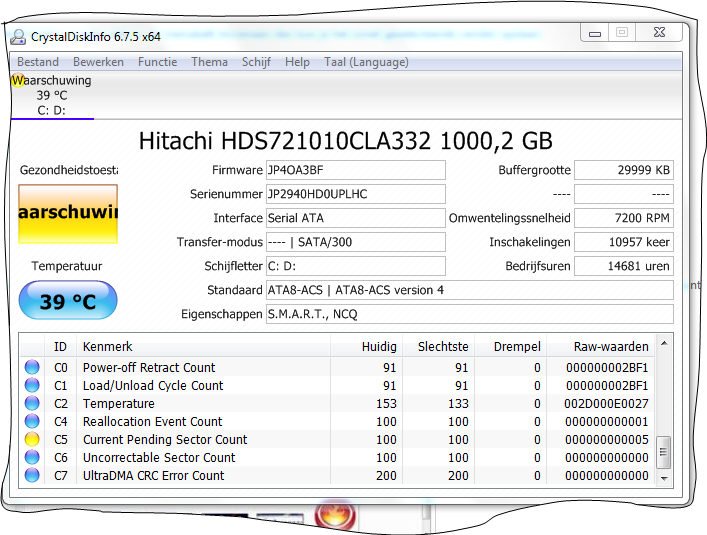
Task: Click the Bedrijfsuren value 14681 uren
Action: pos(624,266)
